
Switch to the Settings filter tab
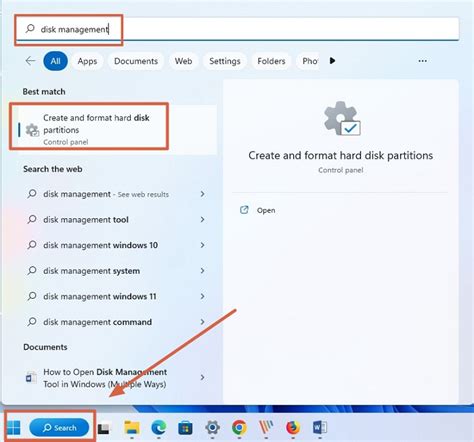225,61
